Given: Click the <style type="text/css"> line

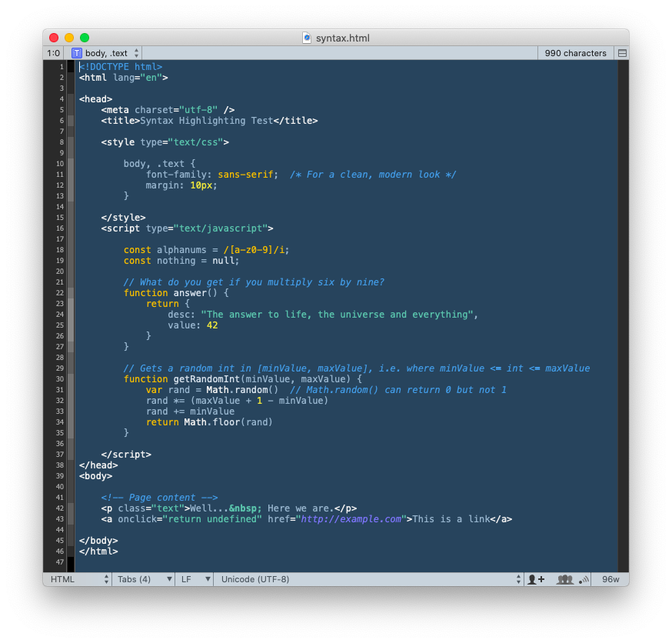Looking at the screenshot, I should (165, 142).
